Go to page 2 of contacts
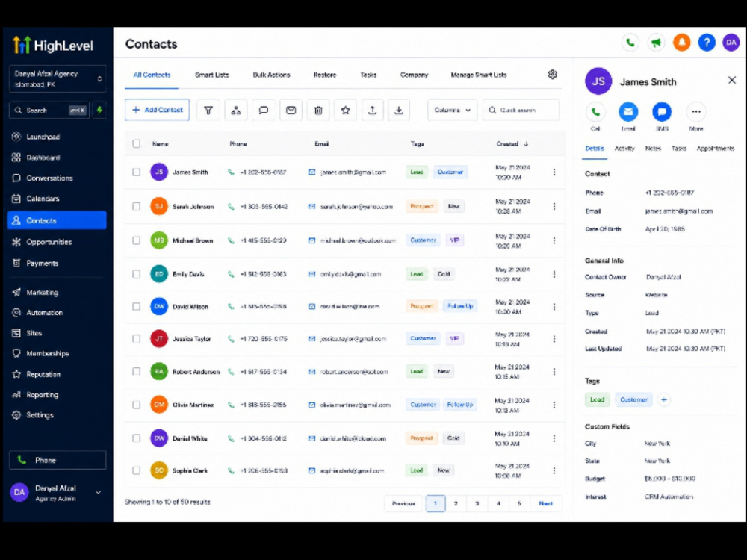This screenshot has height=560, width=747. click(x=456, y=503)
